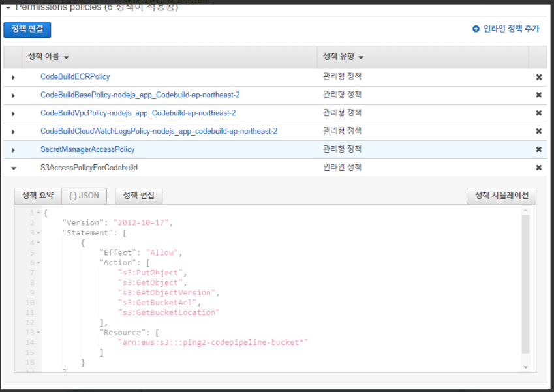Click 관리형 정책 cell in CodeBuildECRPolicy row

point(342,76)
